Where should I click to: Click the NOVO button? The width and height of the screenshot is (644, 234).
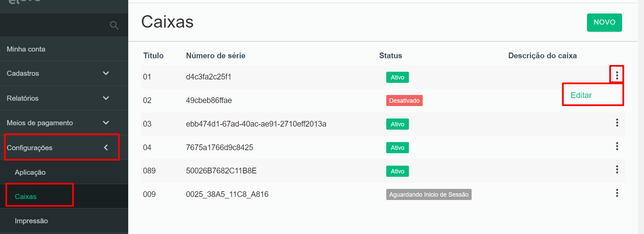(x=604, y=23)
